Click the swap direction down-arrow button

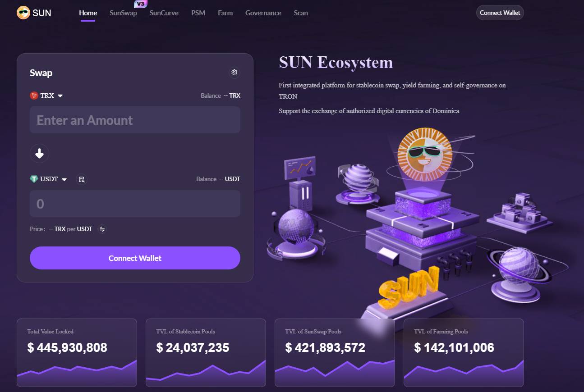pyautogui.click(x=39, y=154)
